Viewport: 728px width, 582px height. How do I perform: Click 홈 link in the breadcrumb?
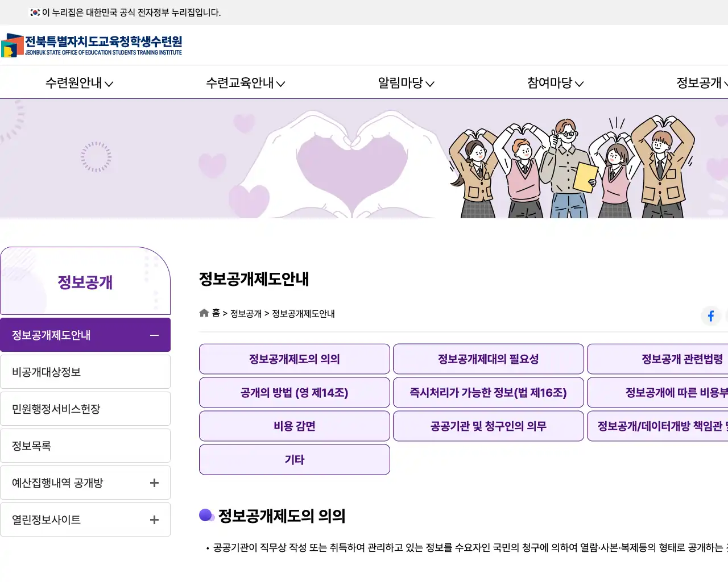216,313
